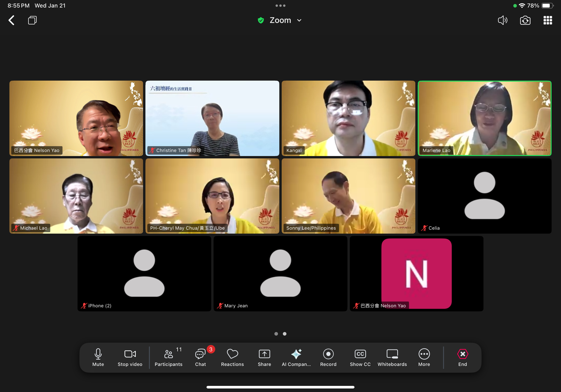Open Chat with 3 unread messages
The height and width of the screenshot is (392, 561).
tap(200, 357)
